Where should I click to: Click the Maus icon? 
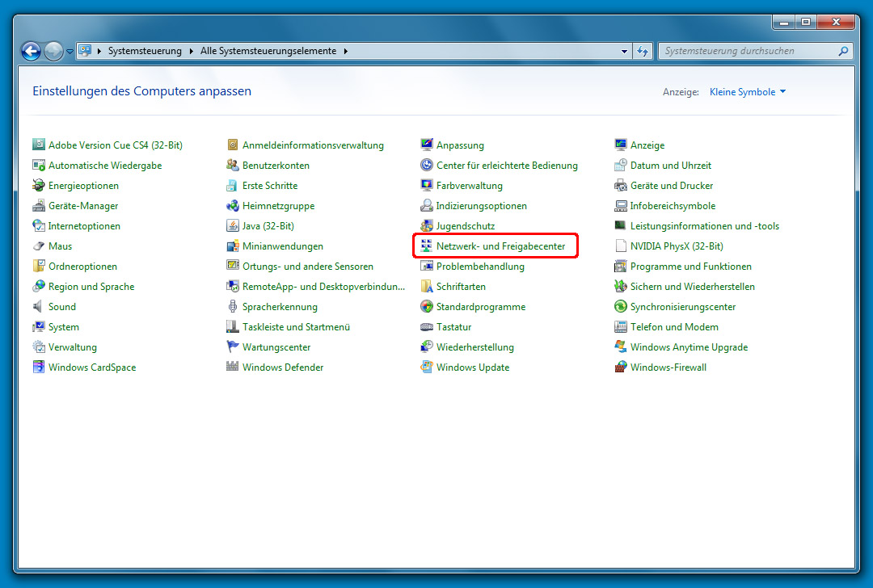pyautogui.click(x=39, y=246)
